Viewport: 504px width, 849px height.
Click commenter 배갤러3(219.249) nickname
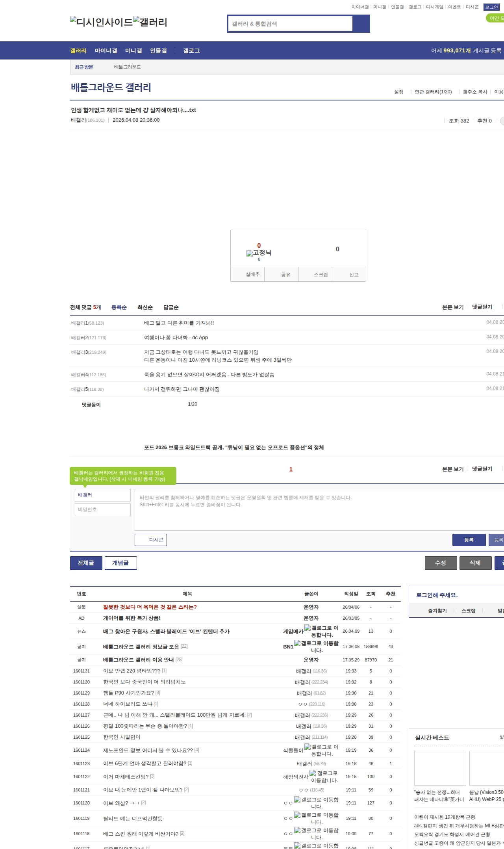[x=89, y=352]
